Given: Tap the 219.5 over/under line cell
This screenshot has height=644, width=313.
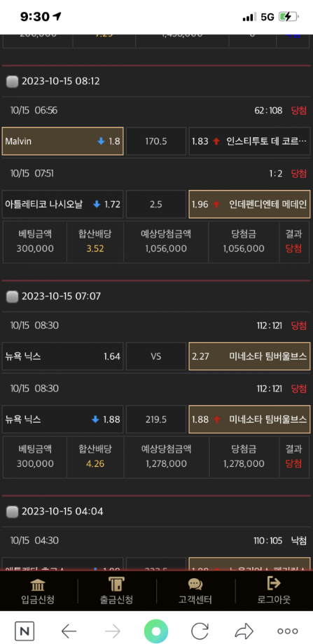Looking at the screenshot, I should click(x=156, y=419).
